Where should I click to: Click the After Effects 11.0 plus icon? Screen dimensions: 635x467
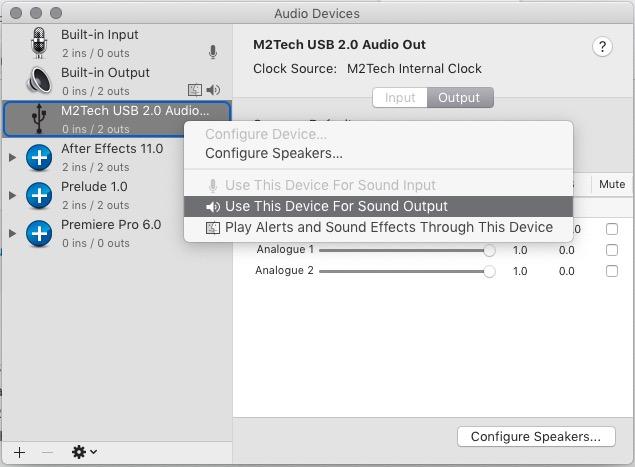tap(39, 157)
